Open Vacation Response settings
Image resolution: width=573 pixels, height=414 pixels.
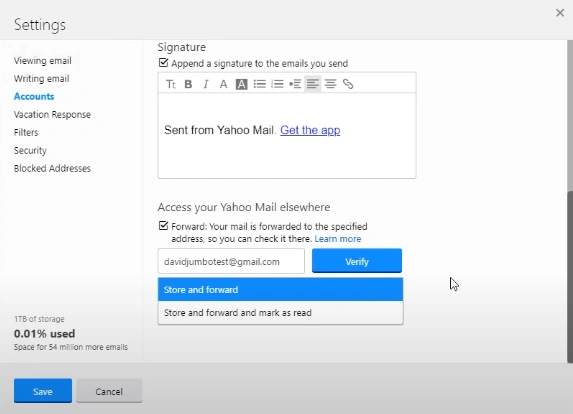point(52,114)
